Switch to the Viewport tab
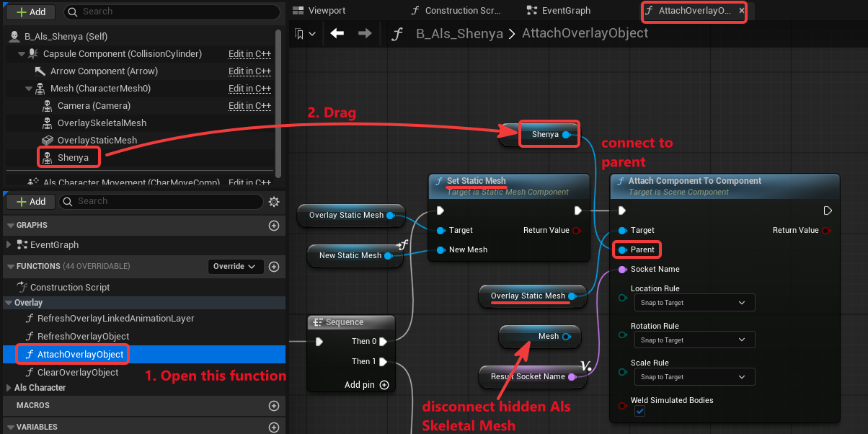Screen dimensions: 868x434 click(320, 11)
